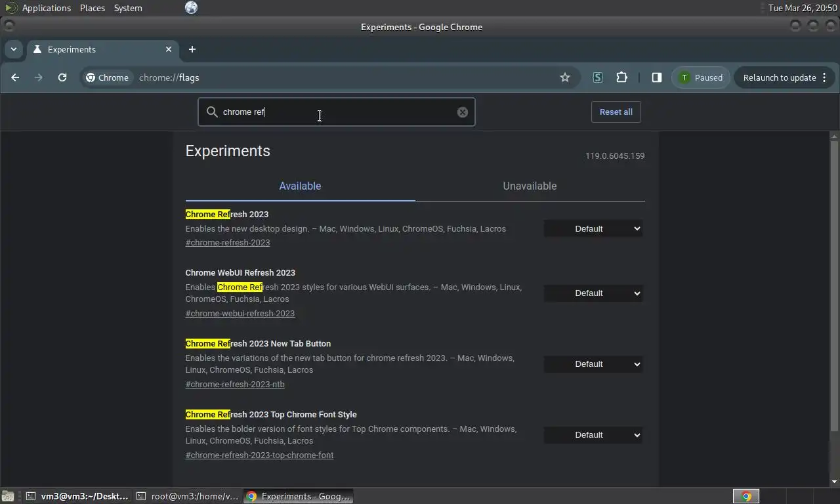Screen dimensions: 840x504
Task: Open Top Chrome Font Style dropdown
Action: point(593,435)
